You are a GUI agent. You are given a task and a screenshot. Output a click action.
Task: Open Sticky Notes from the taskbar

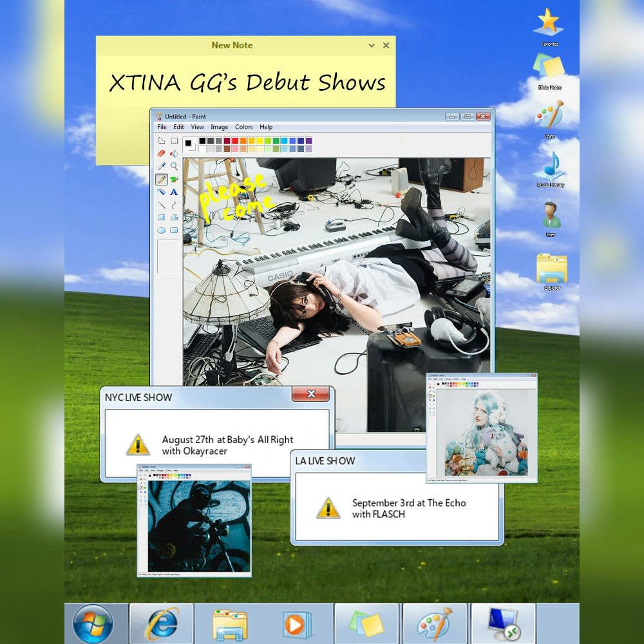click(x=367, y=624)
